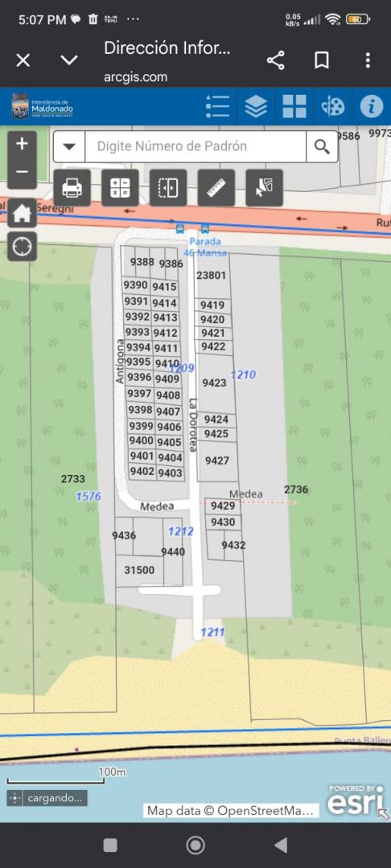The height and width of the screenshot is (868, 391).
Task: Open the print tool
Action: point(72,187)
